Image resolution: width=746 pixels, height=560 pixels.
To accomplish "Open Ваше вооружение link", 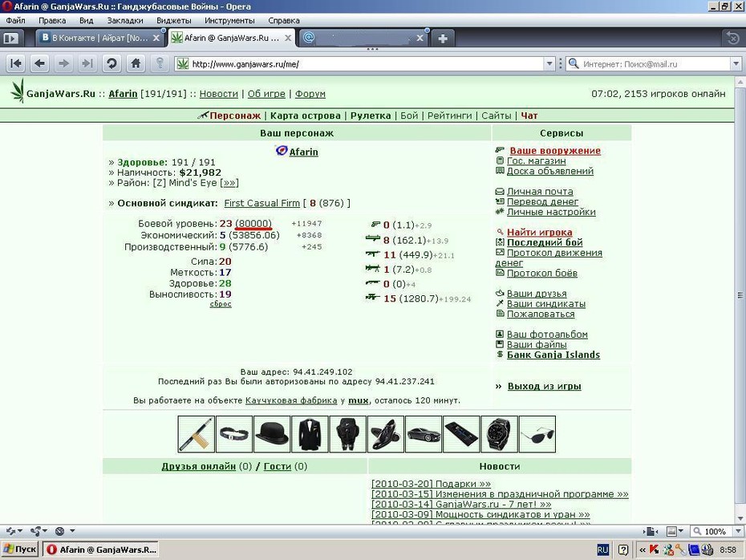I will click(x=555, y=151).
